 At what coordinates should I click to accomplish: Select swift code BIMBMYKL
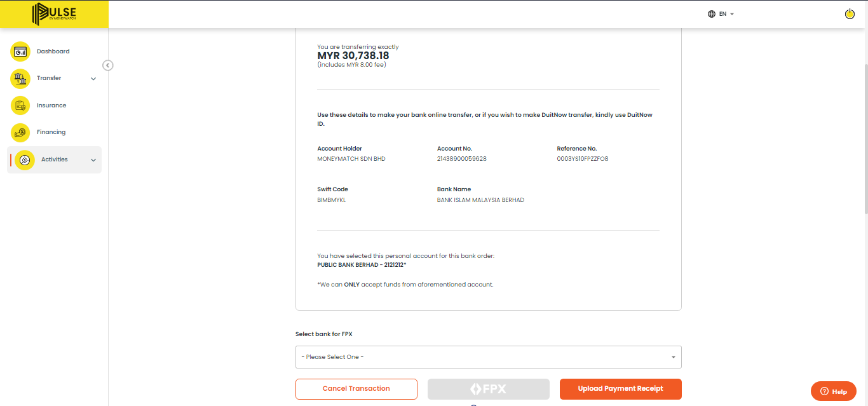point(331,200)
